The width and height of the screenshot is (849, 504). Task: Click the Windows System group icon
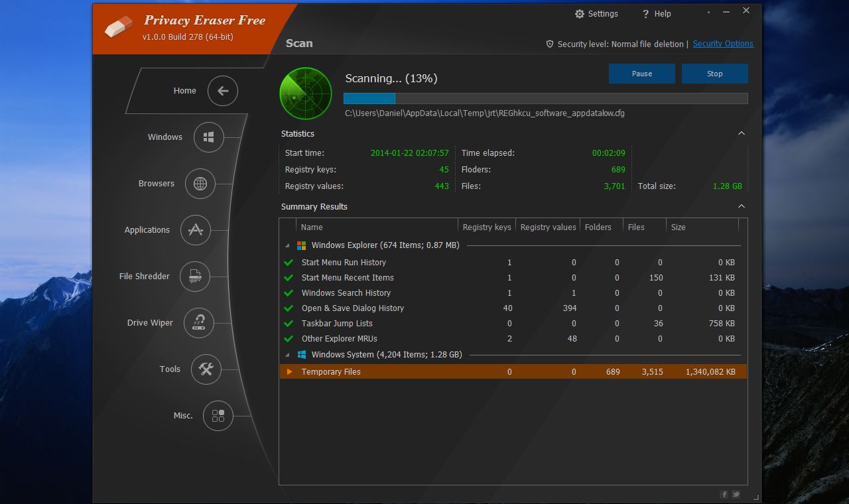tap(301, 355)
